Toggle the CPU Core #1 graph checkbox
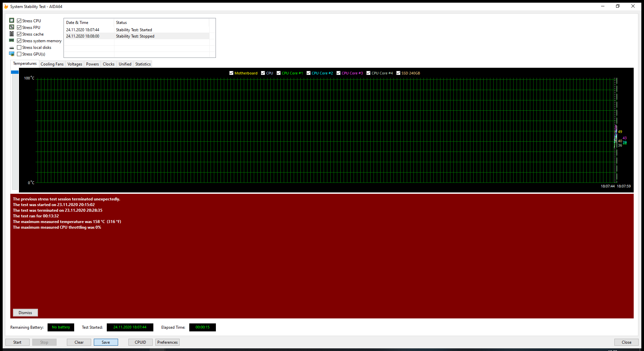 tap(279, 73)
